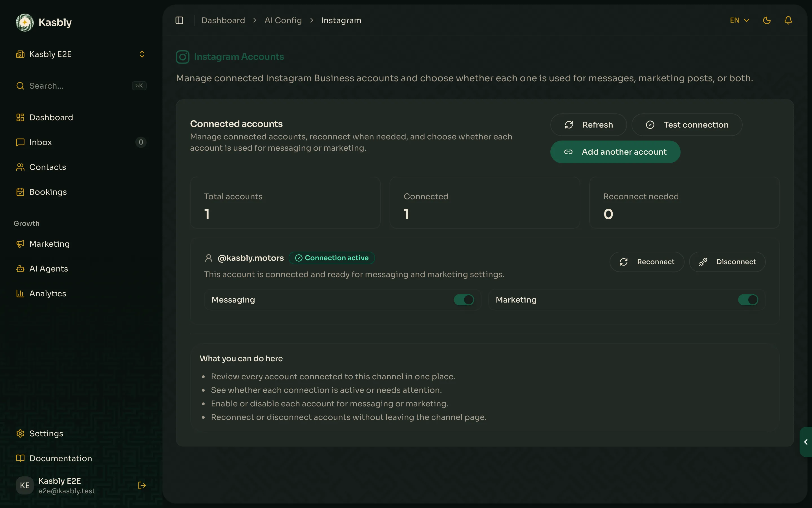Click the KE user avatar
This screenshot has width=812, height=508.
[25, 485]
